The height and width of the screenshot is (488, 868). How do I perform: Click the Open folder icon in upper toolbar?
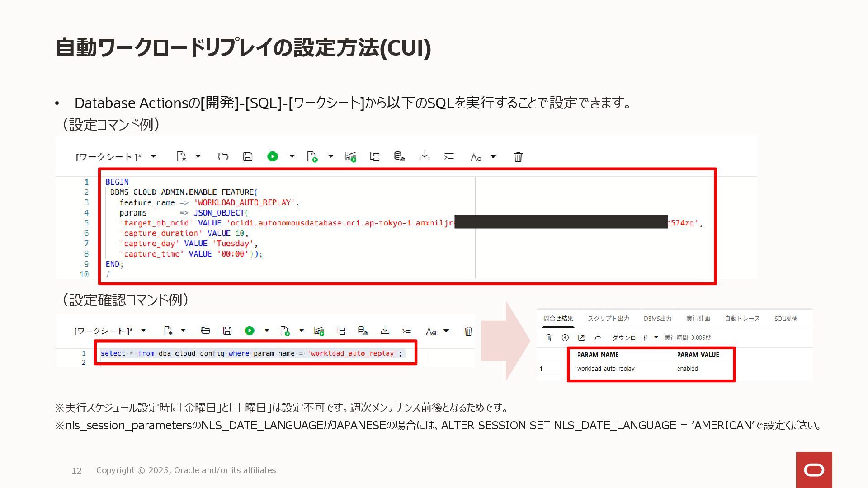[x=223, y=156]
